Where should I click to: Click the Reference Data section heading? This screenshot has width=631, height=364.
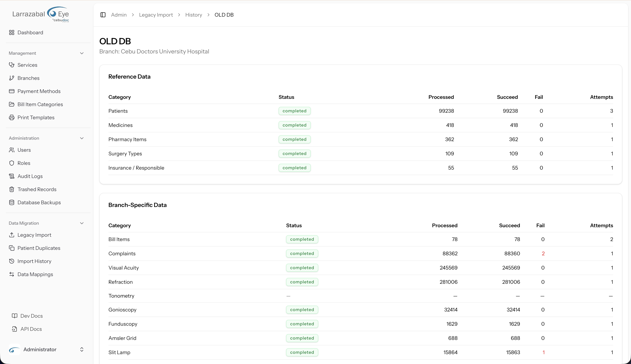(x=129, y=77)
